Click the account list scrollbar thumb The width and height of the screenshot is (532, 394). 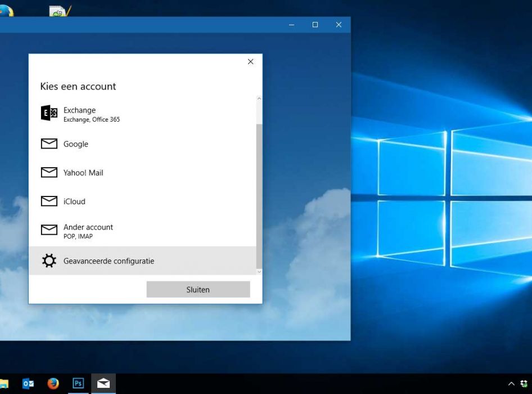coord(259,196)
